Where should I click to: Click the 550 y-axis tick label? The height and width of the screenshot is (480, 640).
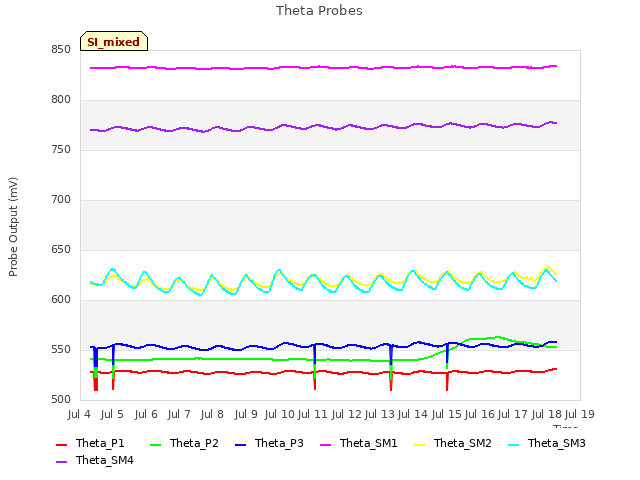pyautogui.click(x=61, y=349)
